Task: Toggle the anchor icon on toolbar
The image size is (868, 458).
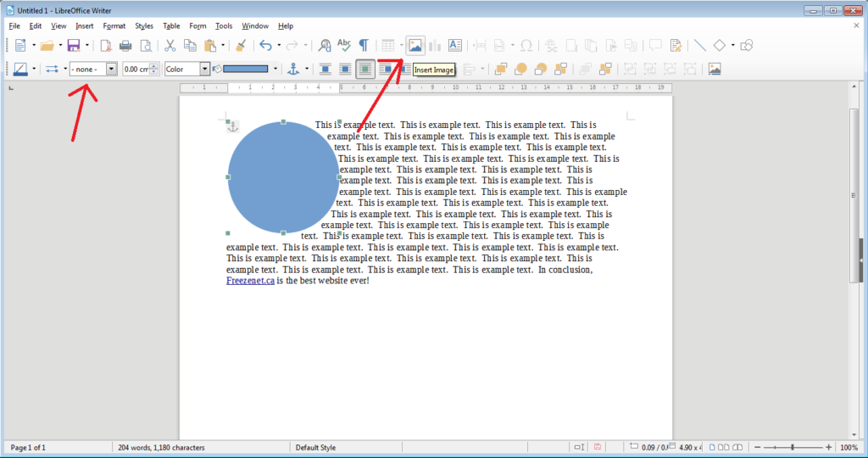Action: click(294, 69)
